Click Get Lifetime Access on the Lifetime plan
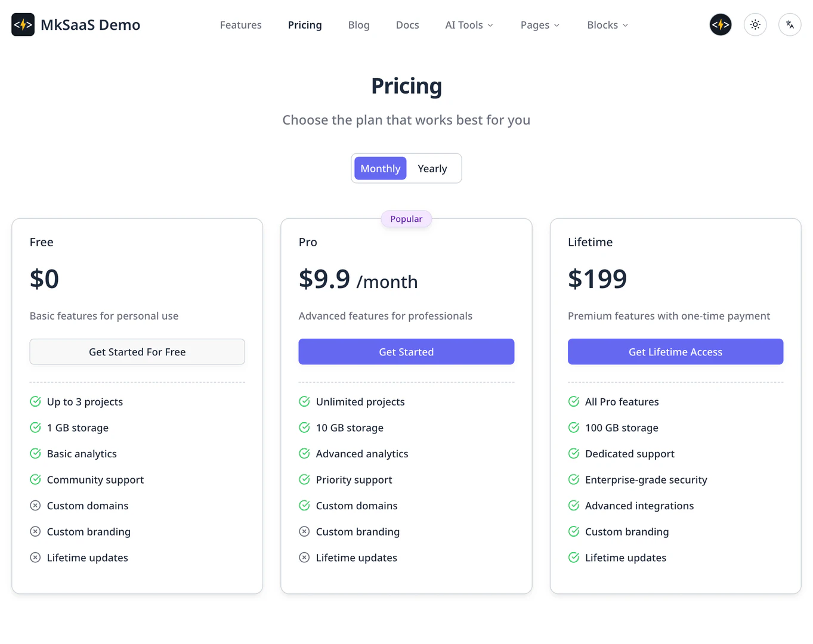813x644 pixels. click(x=675, y=351)
